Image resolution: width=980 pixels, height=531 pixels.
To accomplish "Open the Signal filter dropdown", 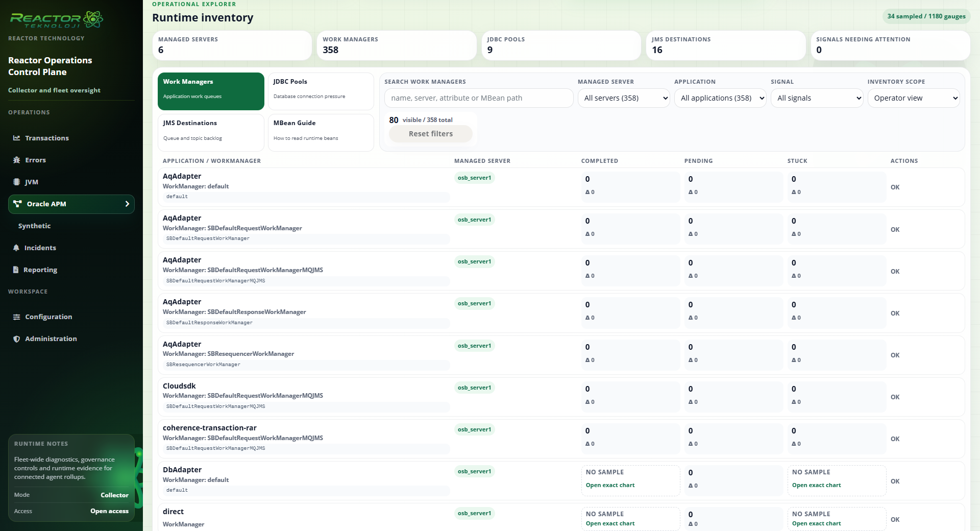I will [x=817, y=98].
